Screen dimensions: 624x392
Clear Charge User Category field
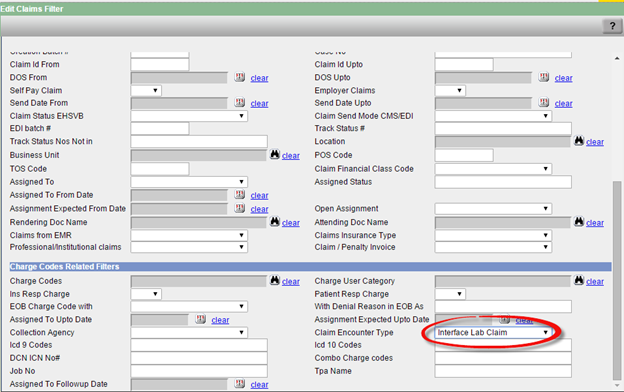[595, 281]
